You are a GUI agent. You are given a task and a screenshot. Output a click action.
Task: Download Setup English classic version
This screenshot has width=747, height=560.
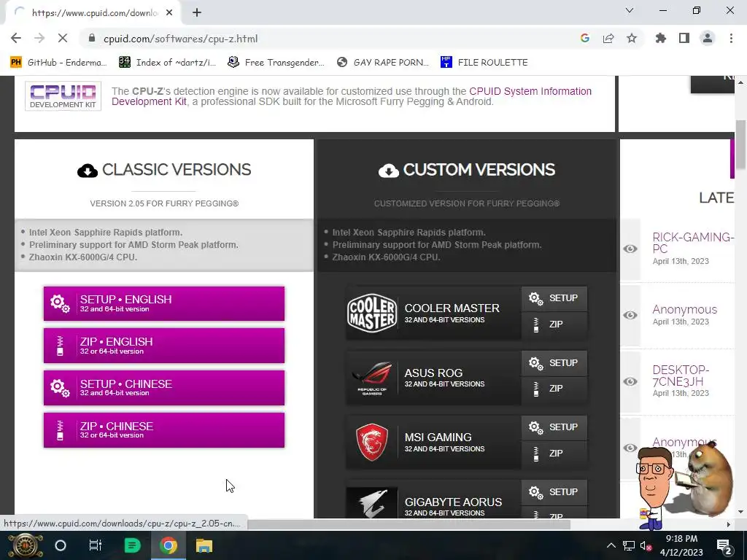pyautogui.click(x=164, y=303)
